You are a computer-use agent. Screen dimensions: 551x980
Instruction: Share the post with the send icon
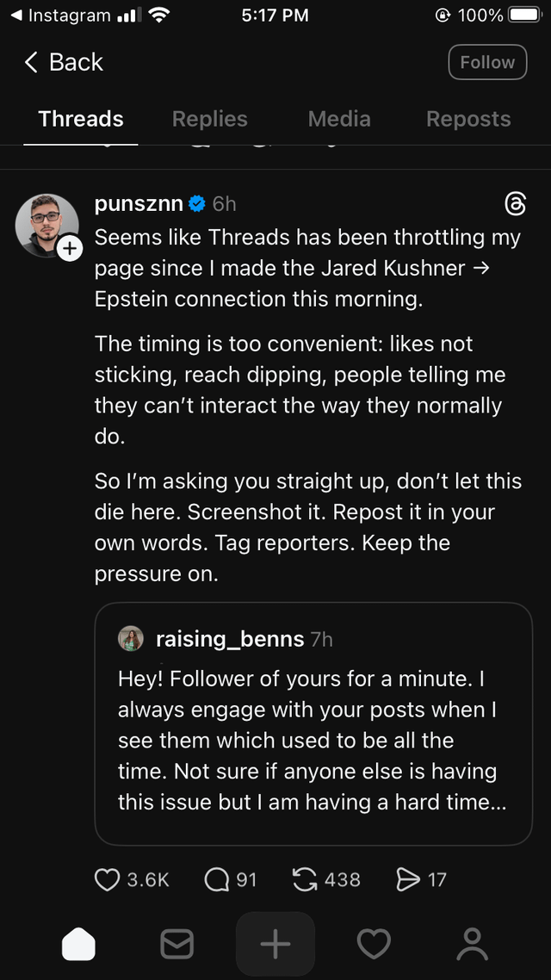[406, 879]
